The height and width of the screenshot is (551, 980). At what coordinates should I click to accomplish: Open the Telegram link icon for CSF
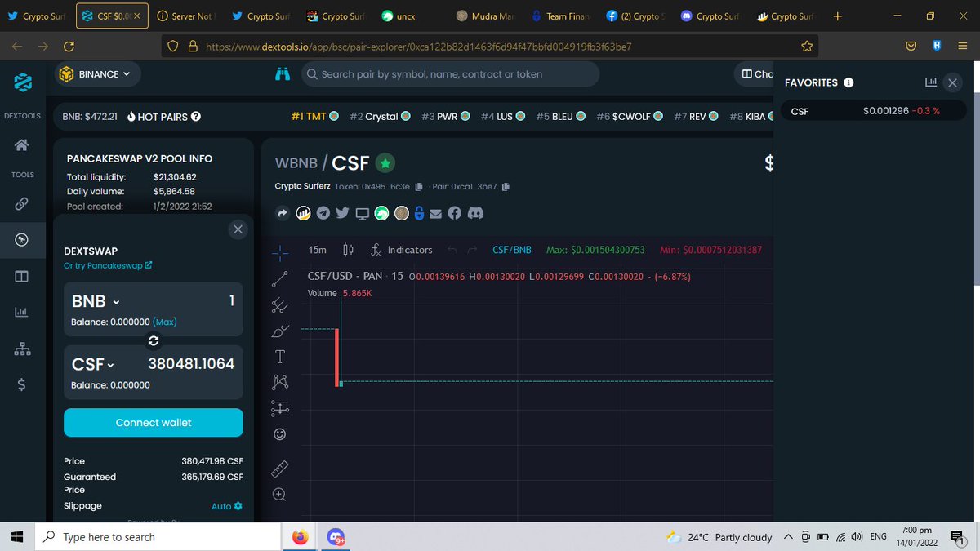point(323,213)
